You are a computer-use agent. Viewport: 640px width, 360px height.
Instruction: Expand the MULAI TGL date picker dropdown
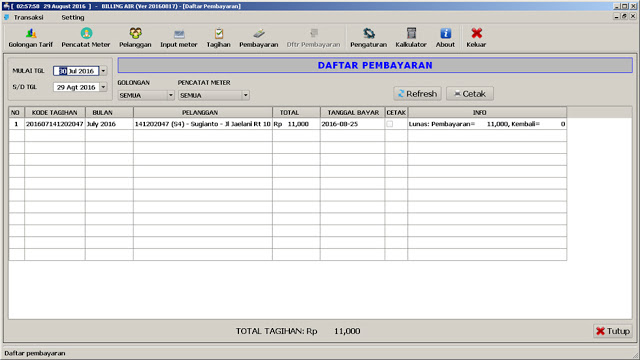pos(103,71)
